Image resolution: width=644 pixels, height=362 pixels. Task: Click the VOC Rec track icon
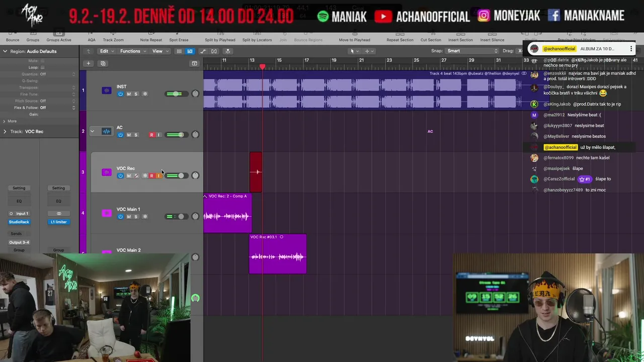106,172
